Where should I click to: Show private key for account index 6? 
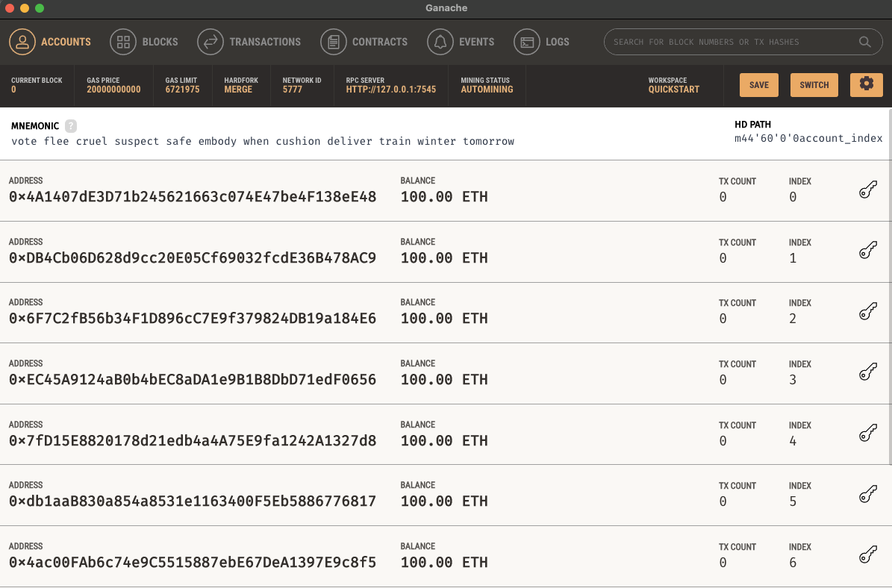coord(868,555)
